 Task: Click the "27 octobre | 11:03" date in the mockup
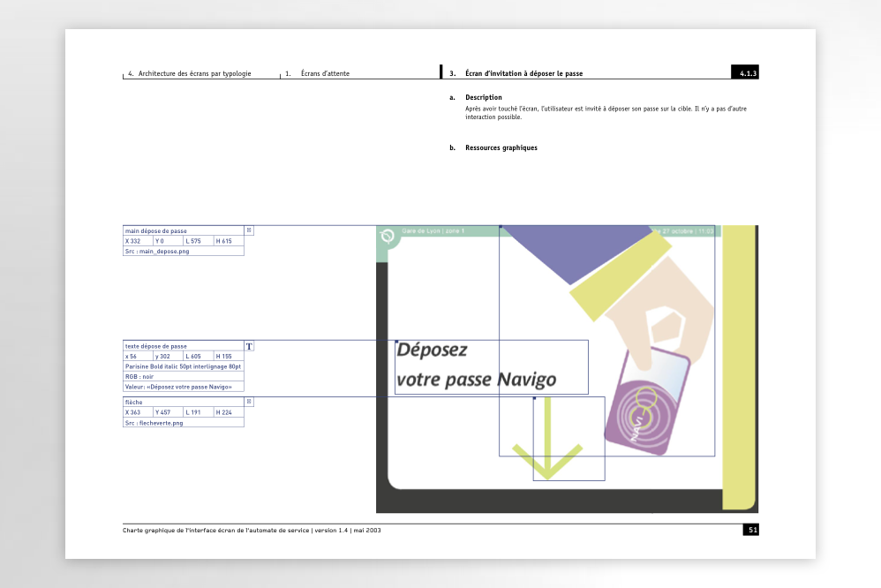click(x=688, y=231)
